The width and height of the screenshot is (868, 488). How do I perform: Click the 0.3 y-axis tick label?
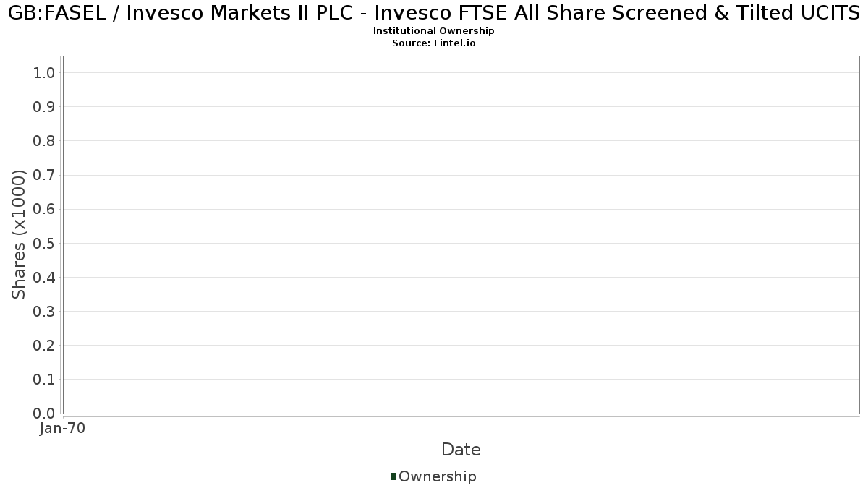(44, 311)
